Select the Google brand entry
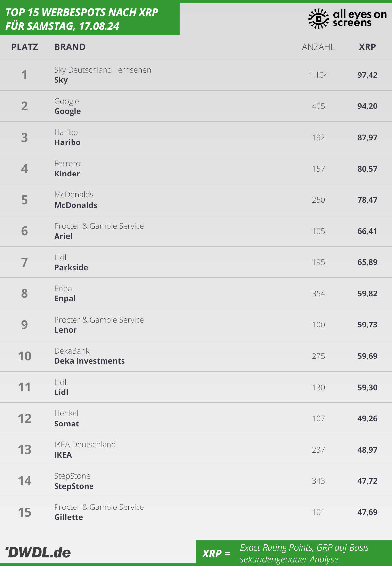This screenshot has width=392, height=566. click(x=68, y=106)
